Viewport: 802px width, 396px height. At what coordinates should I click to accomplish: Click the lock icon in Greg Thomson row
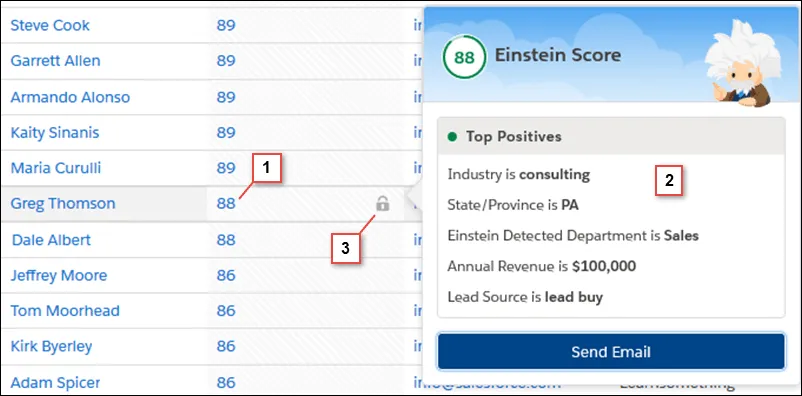tap(383, 204)
